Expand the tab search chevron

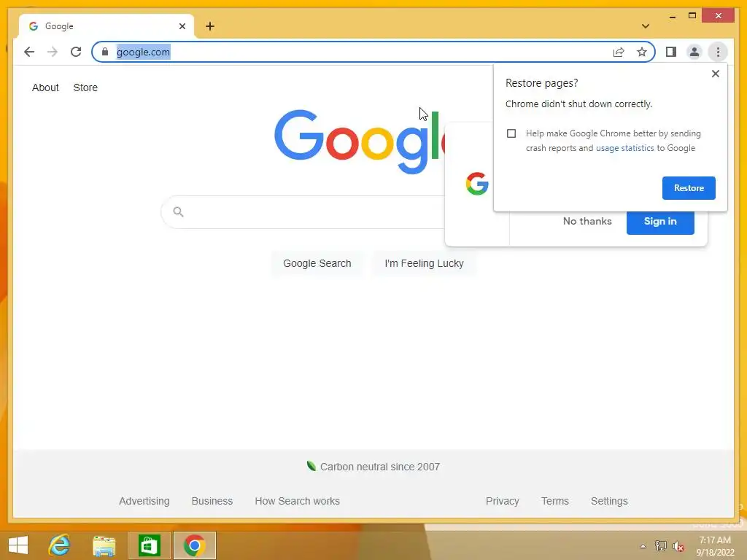tap(645, 26)
